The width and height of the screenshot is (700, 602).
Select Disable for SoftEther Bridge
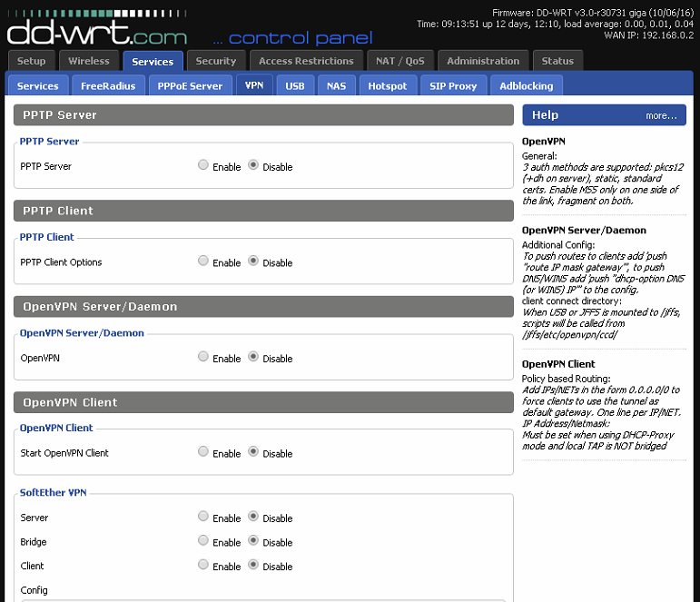click(x=253, y=540)
